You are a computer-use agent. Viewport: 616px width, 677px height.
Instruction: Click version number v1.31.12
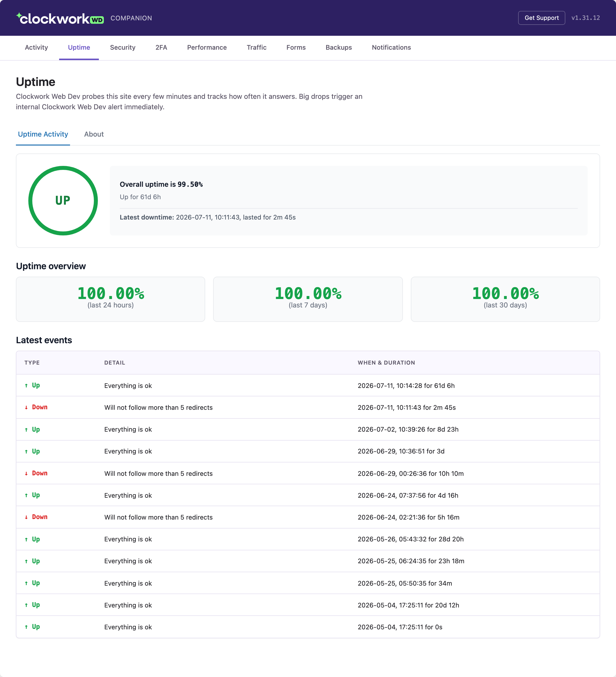585,18
